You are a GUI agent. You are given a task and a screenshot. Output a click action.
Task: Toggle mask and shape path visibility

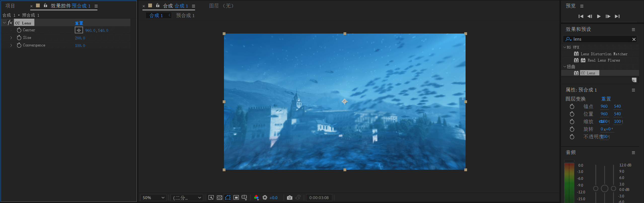(x=228, y=198)
